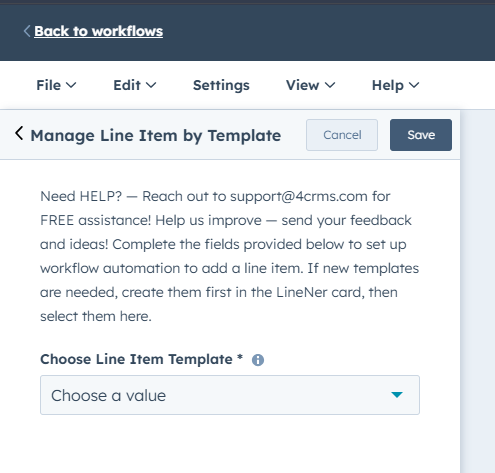Open the Choose a value dropdown
495x473 pixels.
click(x=230, y=395)
